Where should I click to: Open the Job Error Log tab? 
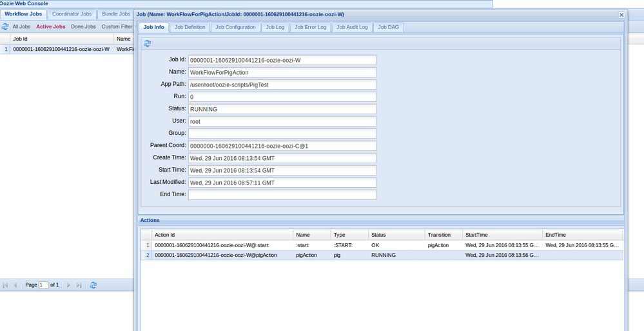pyautogui.click(x=311, y=27)
